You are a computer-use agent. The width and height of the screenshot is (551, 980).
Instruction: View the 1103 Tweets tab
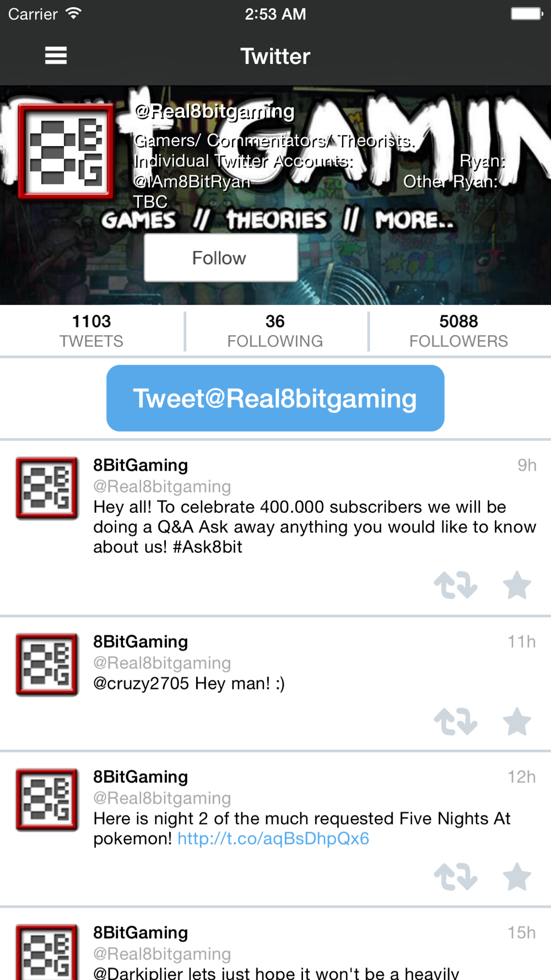91,331
